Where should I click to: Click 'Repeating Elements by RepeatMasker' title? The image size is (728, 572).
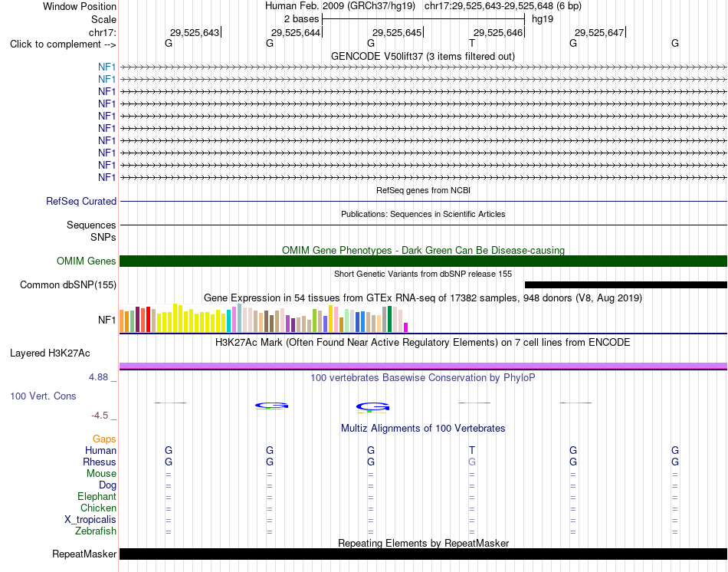pos(424,543)
